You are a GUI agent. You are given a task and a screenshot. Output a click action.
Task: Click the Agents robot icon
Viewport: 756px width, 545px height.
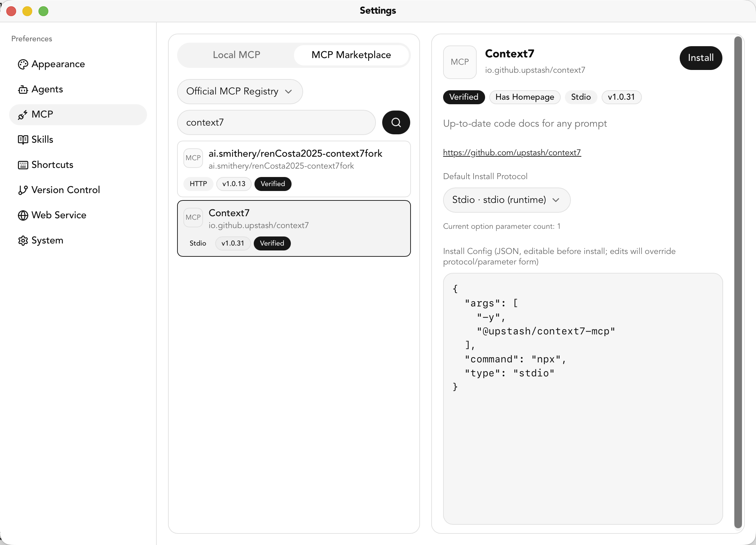click(23, 90)
